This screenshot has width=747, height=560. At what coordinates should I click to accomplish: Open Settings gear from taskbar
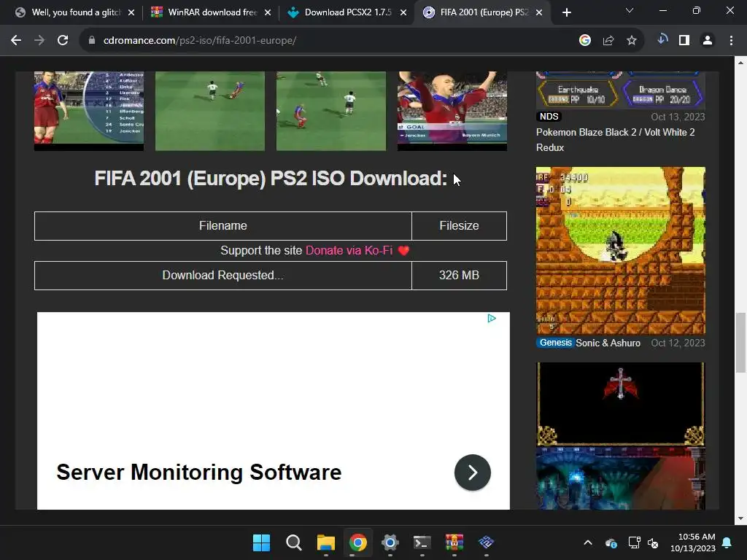tap(390, 542)
